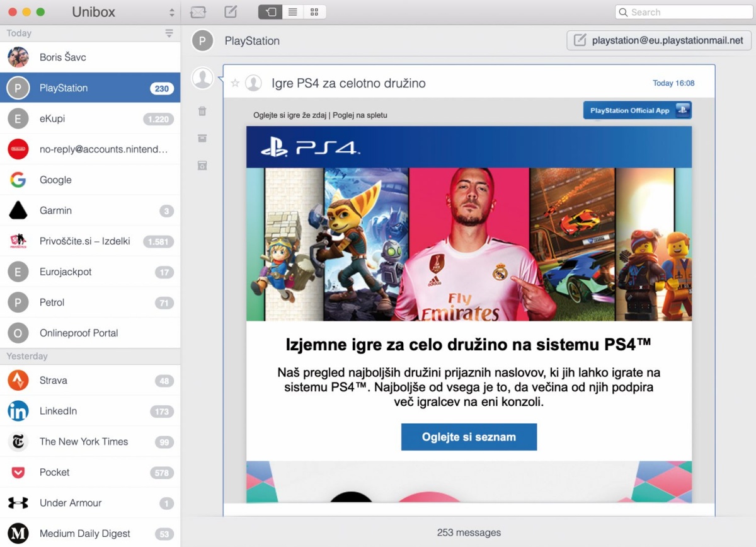Click Oglejte si seznam button

[x=469, y=437]
